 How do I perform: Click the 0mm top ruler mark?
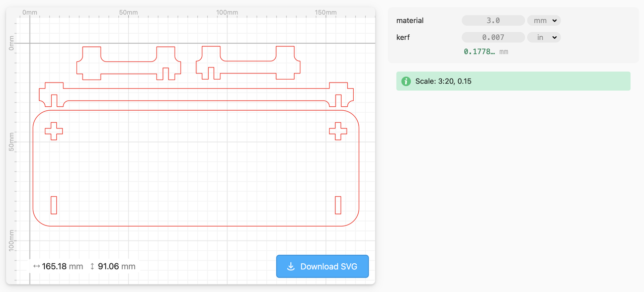[x=30, y=12]
